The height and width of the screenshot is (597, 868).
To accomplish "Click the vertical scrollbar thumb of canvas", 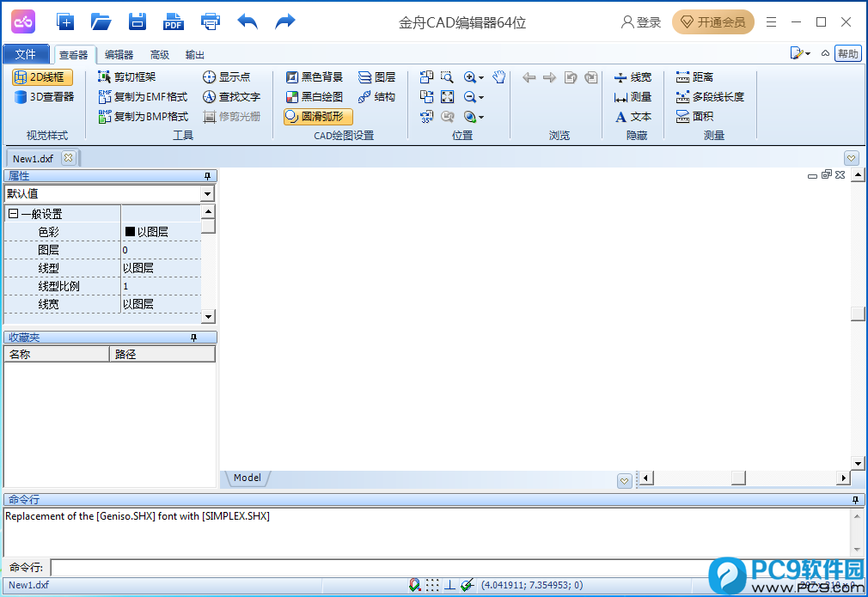I will 858,314.
